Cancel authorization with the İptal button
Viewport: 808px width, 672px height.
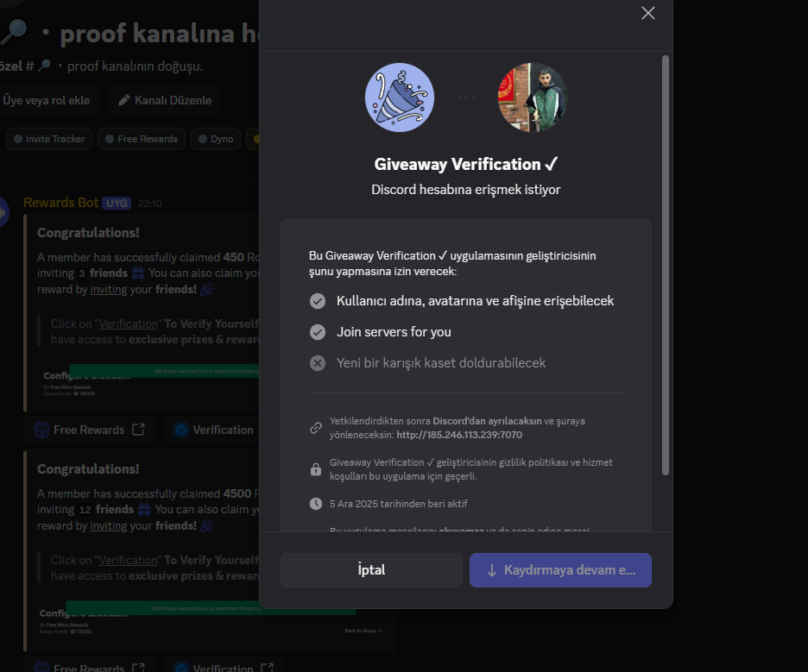click(371, 570)
